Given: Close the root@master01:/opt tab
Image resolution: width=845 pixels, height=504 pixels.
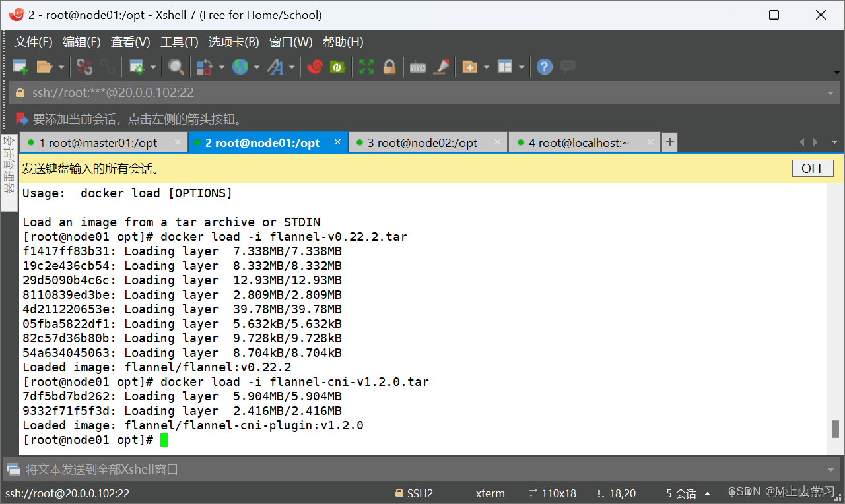Looking at the screenshot, I should coord(178,142).
